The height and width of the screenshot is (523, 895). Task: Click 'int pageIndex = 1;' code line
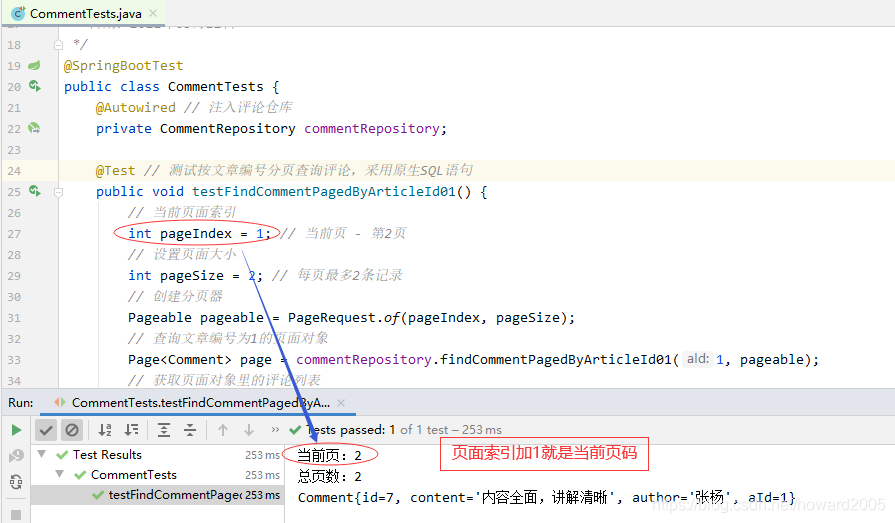199,234
